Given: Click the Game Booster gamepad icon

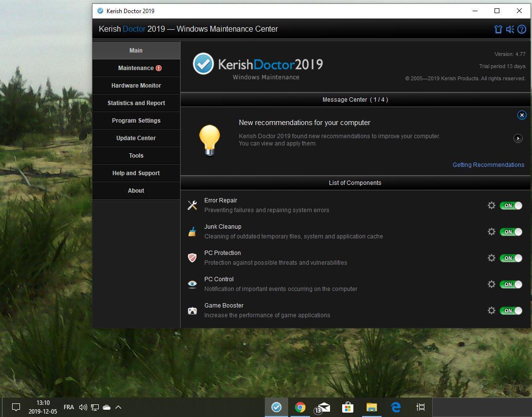Looking at the screenshot, I should point(192,310).
